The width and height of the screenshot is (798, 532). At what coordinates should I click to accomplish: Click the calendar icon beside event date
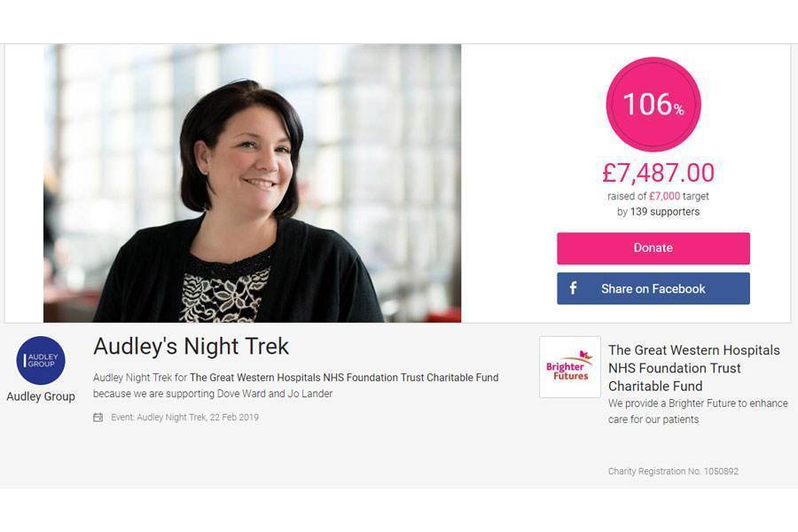[x=98, y=418]
